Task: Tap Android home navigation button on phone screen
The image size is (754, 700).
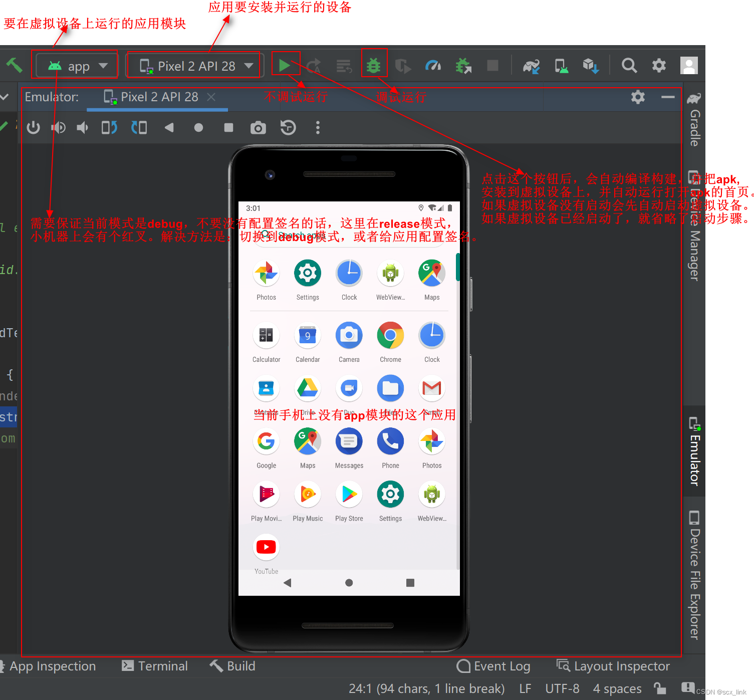Action: (x=349, y=583)
